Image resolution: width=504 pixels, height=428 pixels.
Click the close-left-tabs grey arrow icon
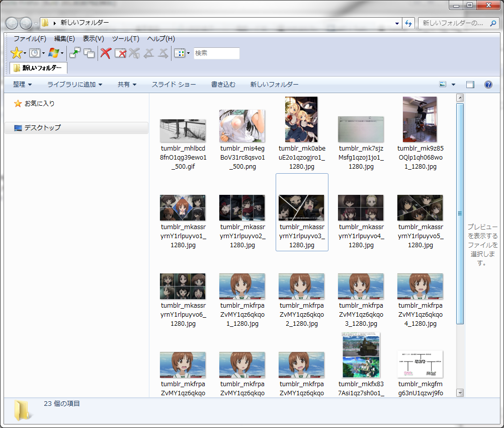pyautogui.click(x=148, y=53)
